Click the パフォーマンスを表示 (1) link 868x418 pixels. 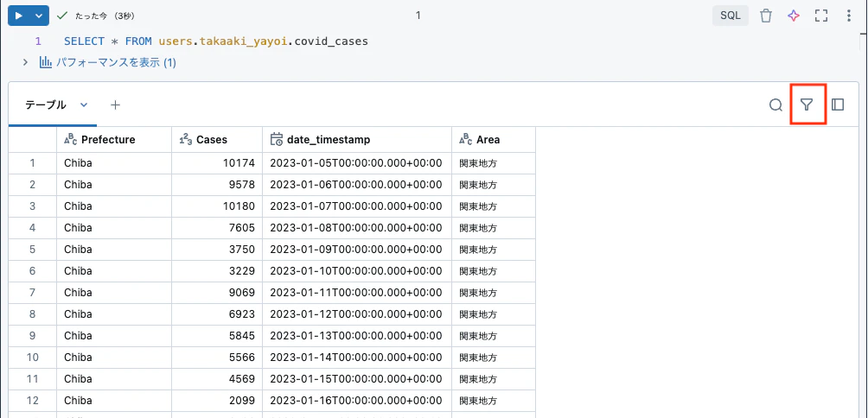click(116, 62)
